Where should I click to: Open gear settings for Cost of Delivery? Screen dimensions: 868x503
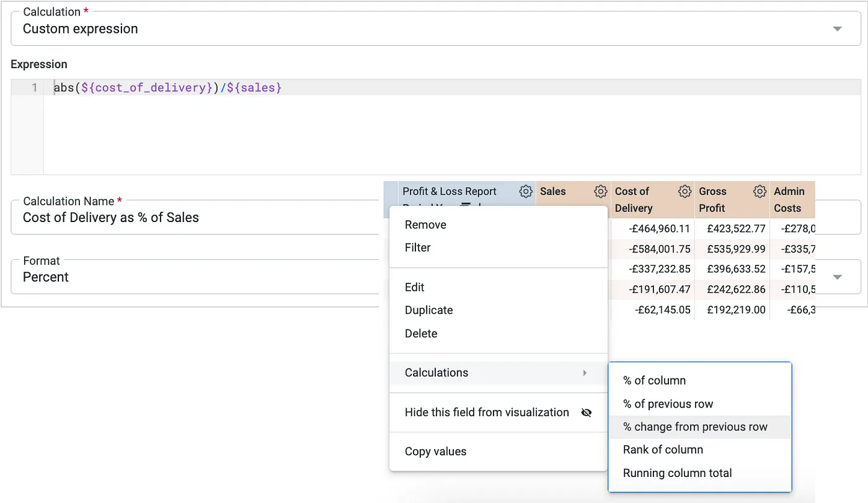[684, 192]
